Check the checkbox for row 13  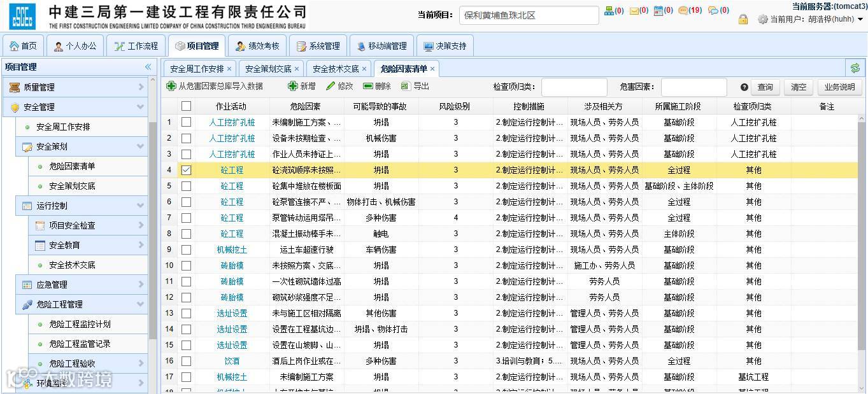[186, 313]
